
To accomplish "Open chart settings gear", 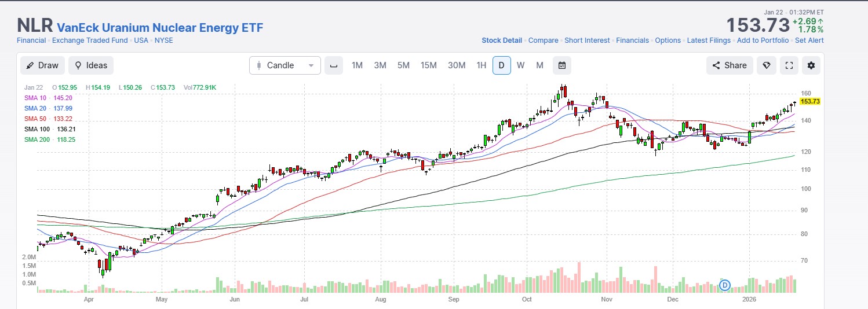I will [811, 65].
